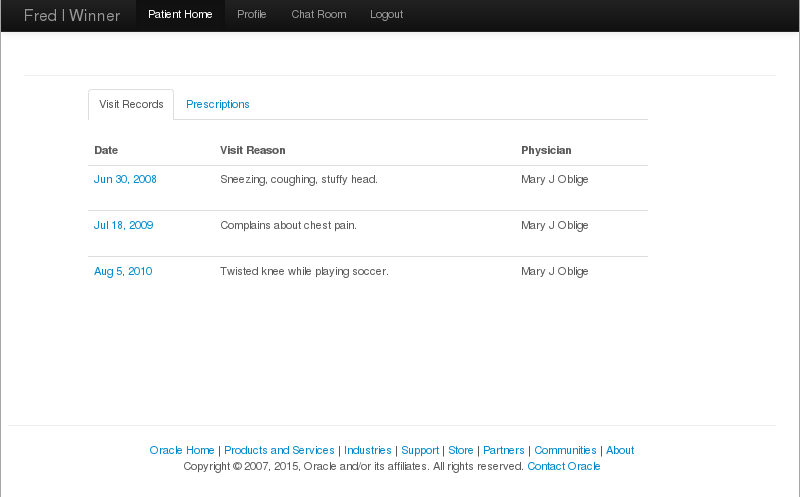Select the Visit Records tab
The width and height of the screenshot is (800, 497).
tap(131, 105)
